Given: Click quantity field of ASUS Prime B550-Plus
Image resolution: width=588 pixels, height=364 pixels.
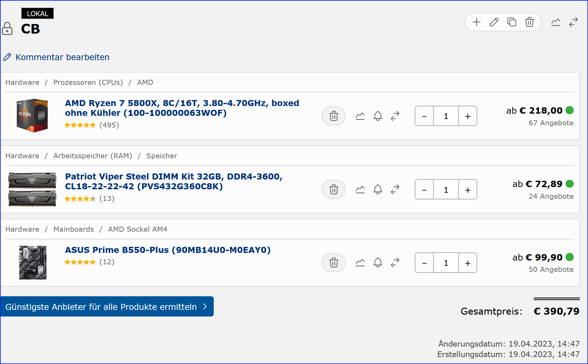Looking at the screenshot, I should pos(446,263).
